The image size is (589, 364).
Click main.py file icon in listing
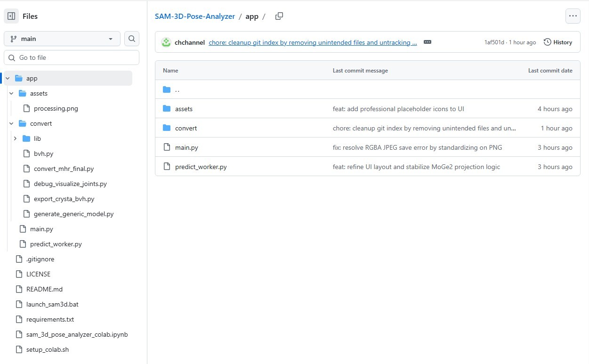pos(167,147)
